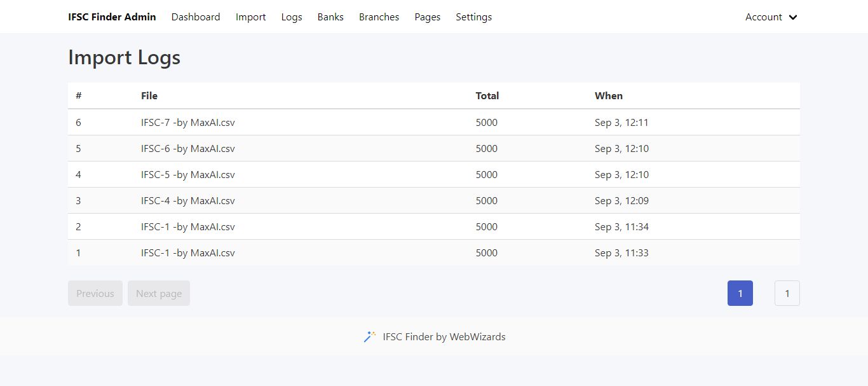The height and width of the screenshot is (386, 868).
Task: Open the IFSC Finder by WebWizards footer link
Action: [444, 337]
